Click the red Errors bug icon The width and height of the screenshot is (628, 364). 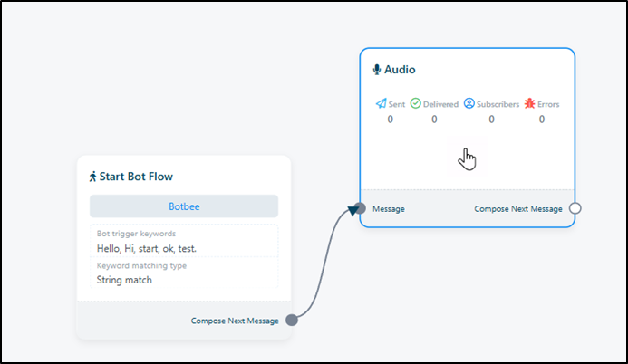pos(529,104)
